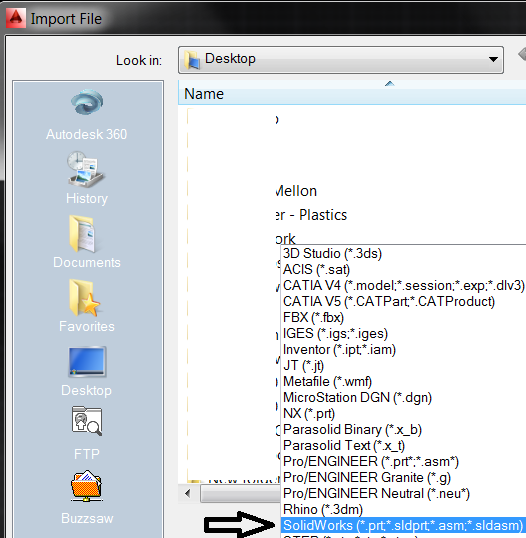Select highlighted SolidWorks file type entry
The width and height of the screenshot is (526, 538).
coord(404,526)
